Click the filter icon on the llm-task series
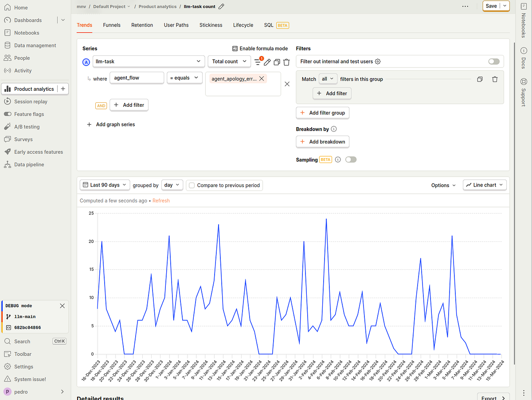Image resolution: width=532 pixels, height=400 pixels. coord(257,62)
